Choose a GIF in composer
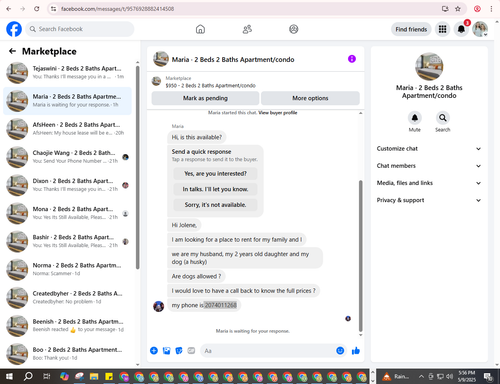The width and height of the screenshot is (500, 384). click(x=191, y=351)
